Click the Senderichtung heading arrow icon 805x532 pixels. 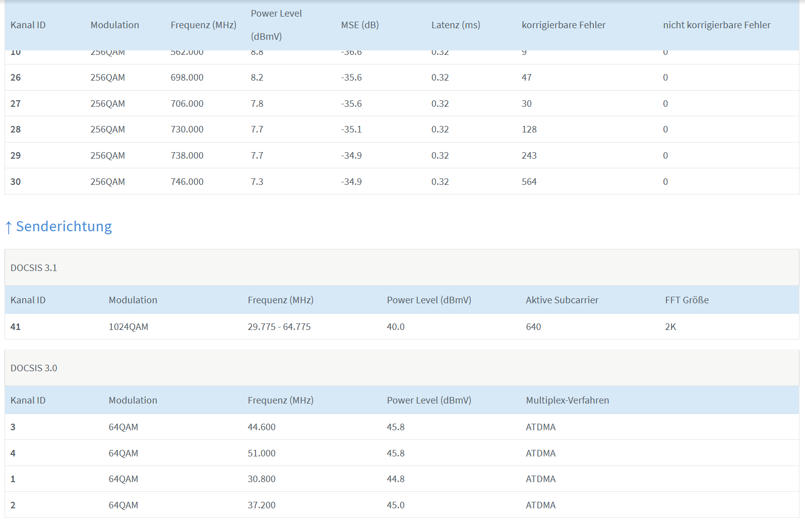pos(9,227)
